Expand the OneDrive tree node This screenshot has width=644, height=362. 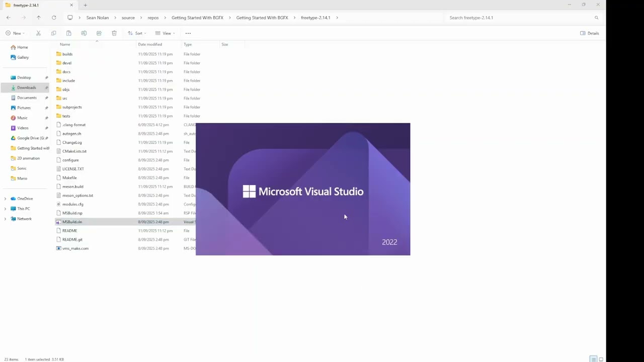(5, 199)
